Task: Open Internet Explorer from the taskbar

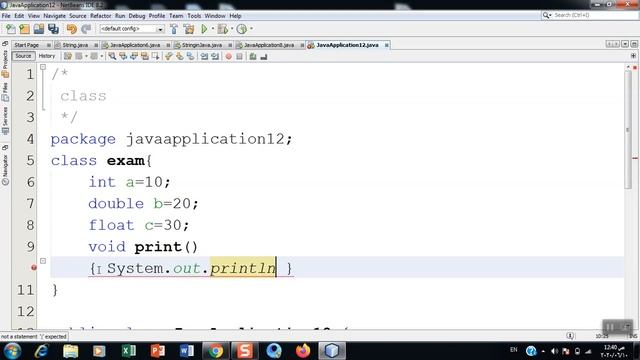Action: point(41,351)
